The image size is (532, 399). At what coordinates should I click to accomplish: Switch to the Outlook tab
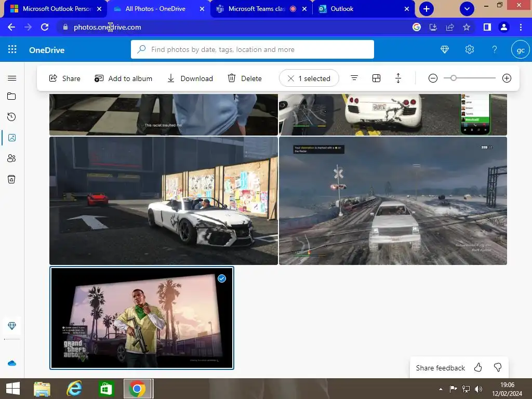click(x=363, y=9)
